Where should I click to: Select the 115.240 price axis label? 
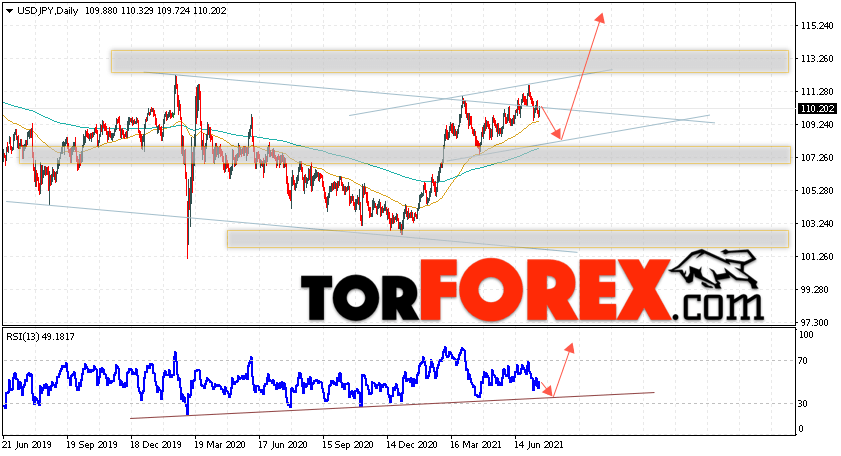tap(817, 25)
